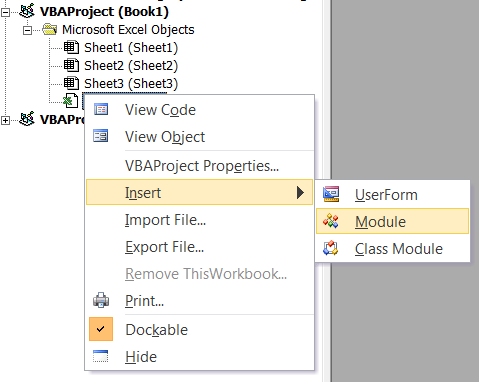Toggle the Dockable checkmark
The width and height of the screenshot is (479, 382).
[101, 329]
